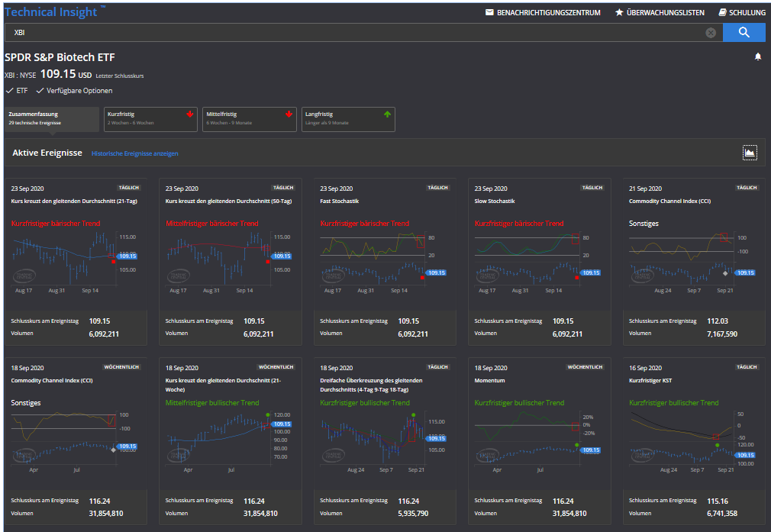Open the 21-Tag moving average chart
The width and height of the screenshot is (771, 532).
[x=76, y=262]
